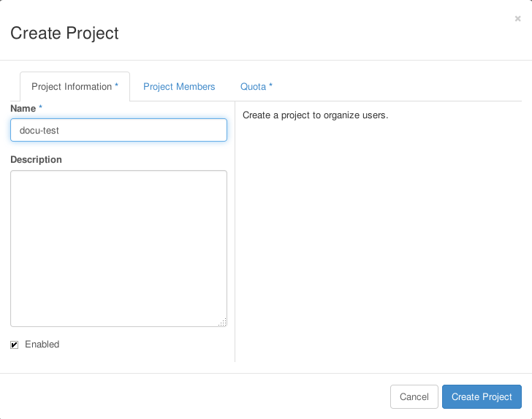
Task: Click the asterisk on the Quota tab
Action: pos(270,85)
